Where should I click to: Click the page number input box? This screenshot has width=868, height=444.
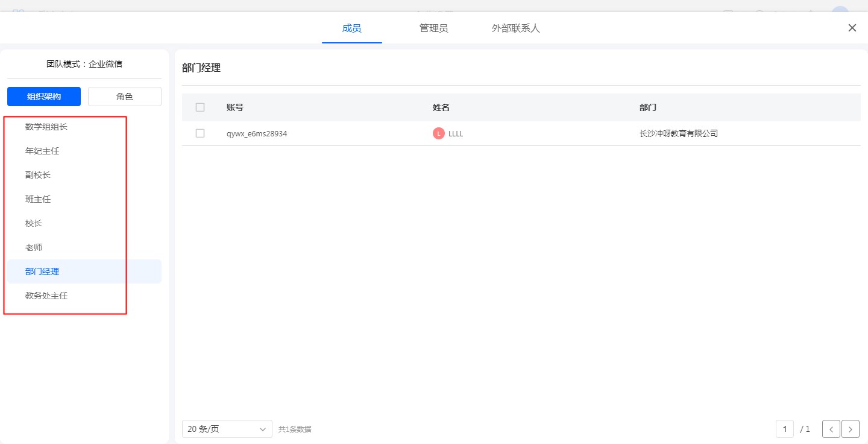(784, 429)
